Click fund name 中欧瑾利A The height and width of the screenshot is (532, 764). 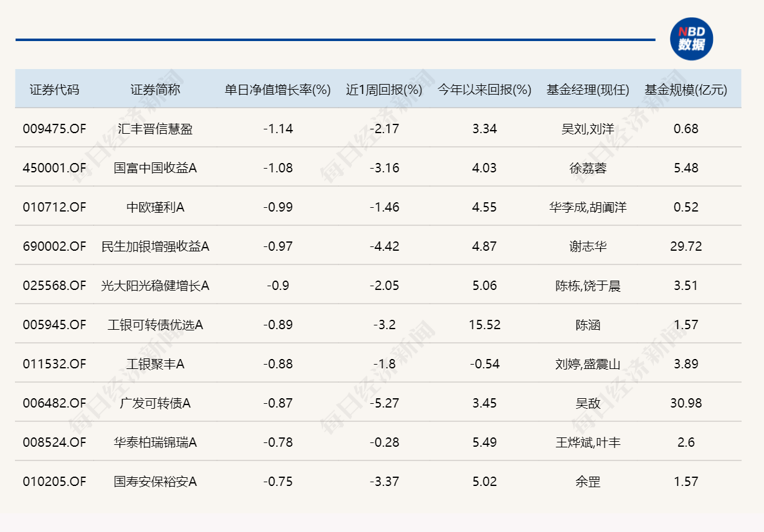pos(155,207)
